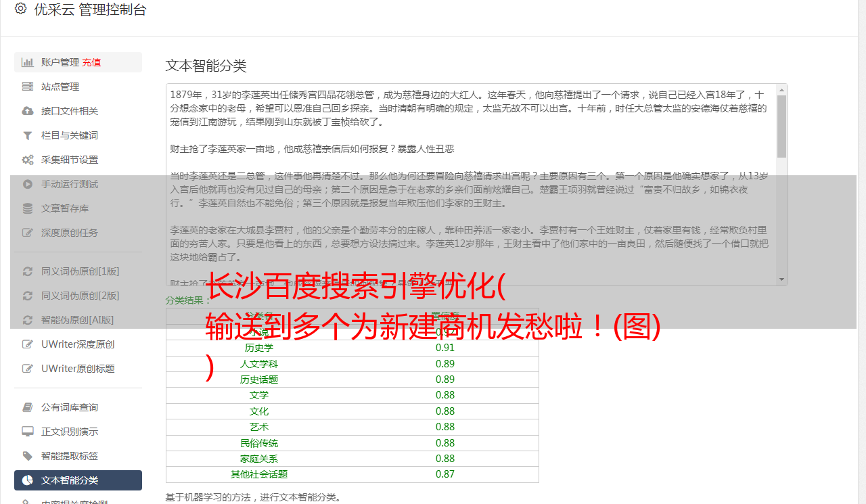Select the active 文本智能分类 sidebar item

[78, 480]
